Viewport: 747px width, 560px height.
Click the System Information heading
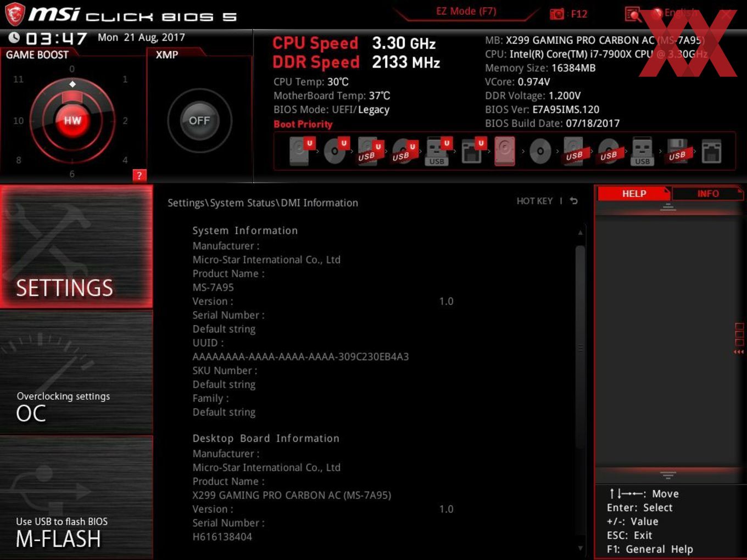click(x=245, y=231)
